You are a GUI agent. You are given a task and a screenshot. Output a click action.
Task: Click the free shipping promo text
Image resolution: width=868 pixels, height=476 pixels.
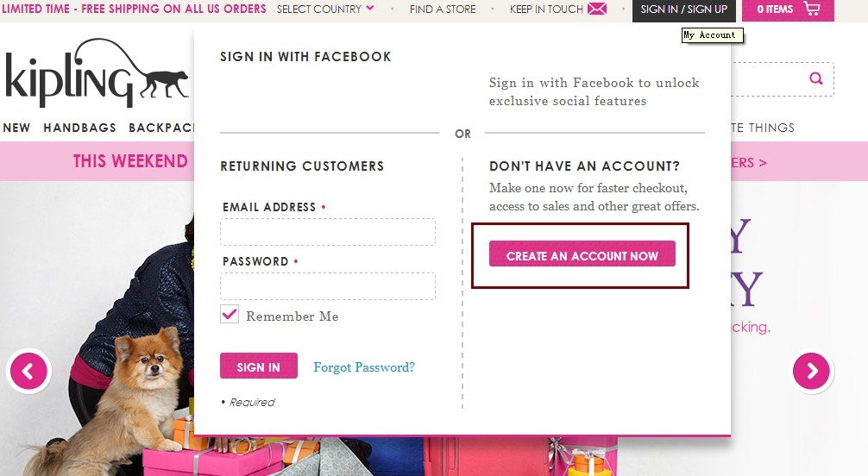(x=135, y=9)
